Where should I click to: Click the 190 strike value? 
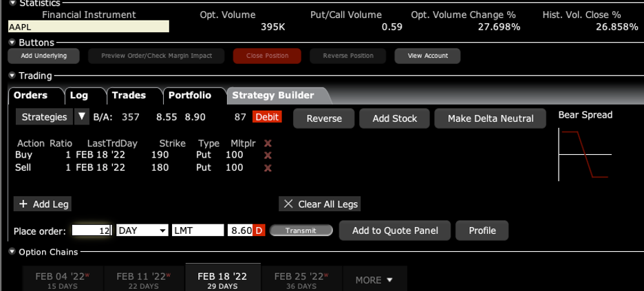tap(160, 155)
